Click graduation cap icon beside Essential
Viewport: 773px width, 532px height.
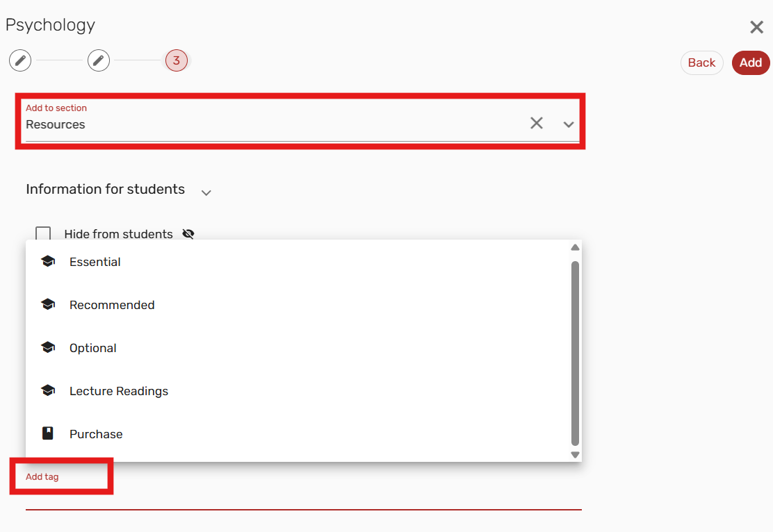tap(48, 261)
